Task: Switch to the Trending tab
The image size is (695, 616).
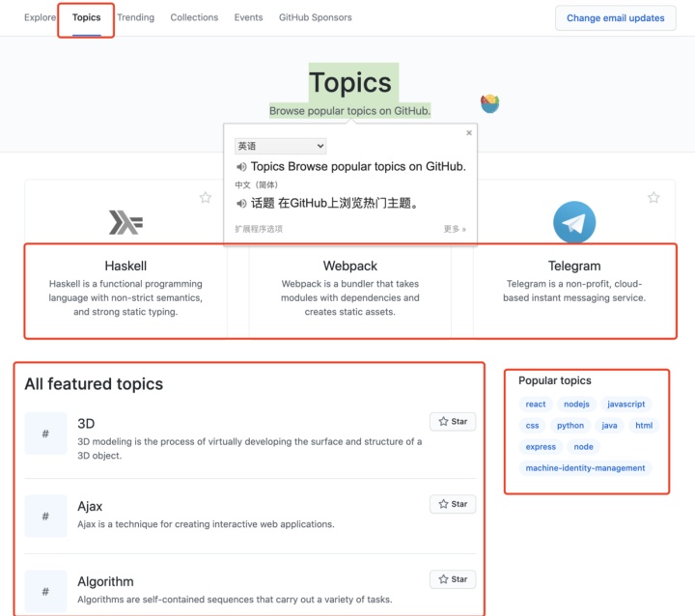Action: [x=136, y=17]
